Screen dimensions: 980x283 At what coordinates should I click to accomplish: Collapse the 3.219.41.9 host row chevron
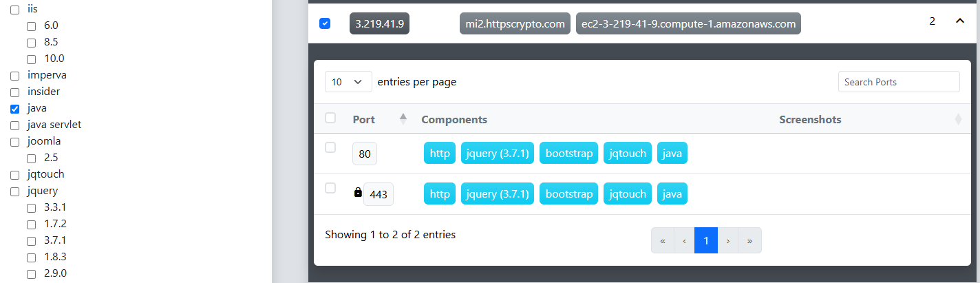click(x=960, y=21)
